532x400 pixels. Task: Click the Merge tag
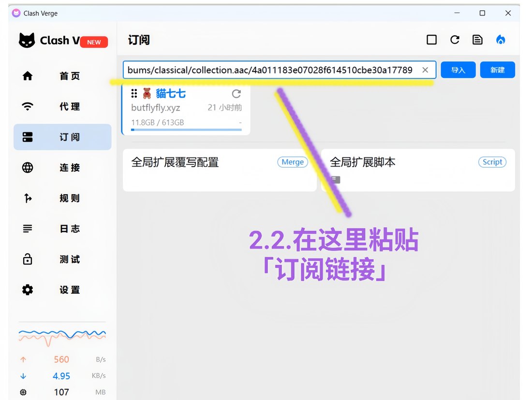coord(293,162)
